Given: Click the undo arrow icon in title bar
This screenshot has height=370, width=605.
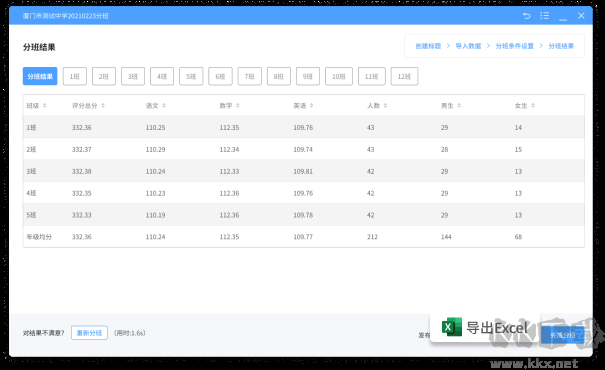Looking at the screenshot, I should click(527, 16).
